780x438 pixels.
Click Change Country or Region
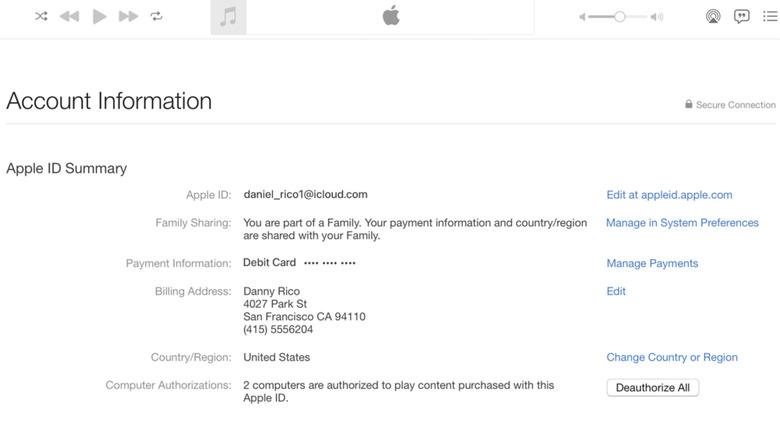pos(672,357)
